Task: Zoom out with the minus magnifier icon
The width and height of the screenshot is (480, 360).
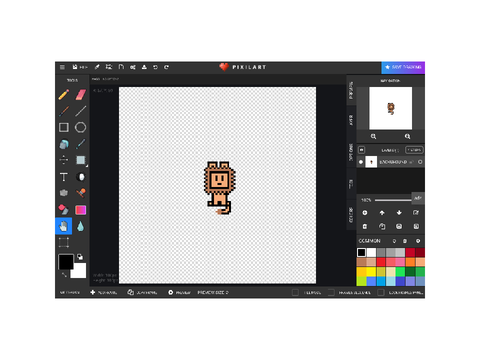Action: point(374,136)
